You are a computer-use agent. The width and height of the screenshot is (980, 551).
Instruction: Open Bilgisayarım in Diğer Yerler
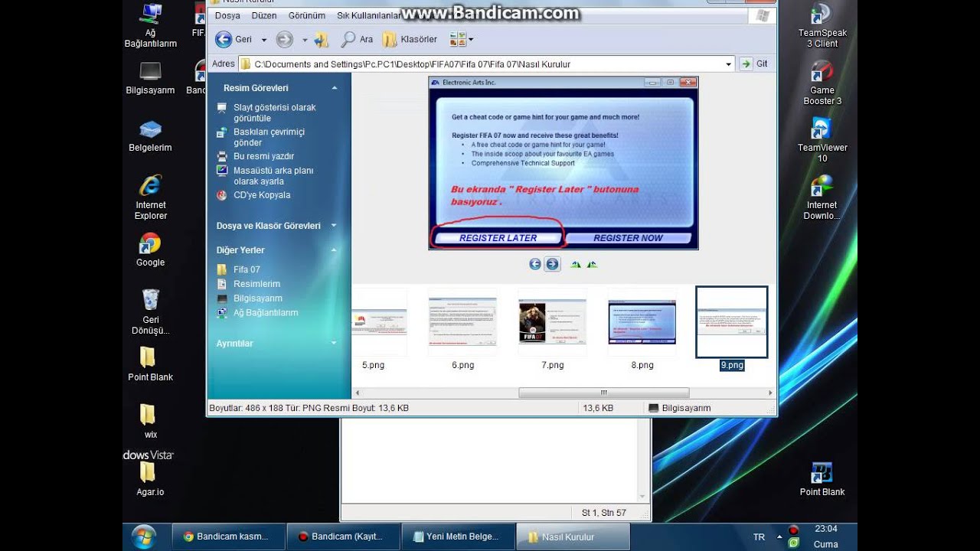click(x=258, y=298)
